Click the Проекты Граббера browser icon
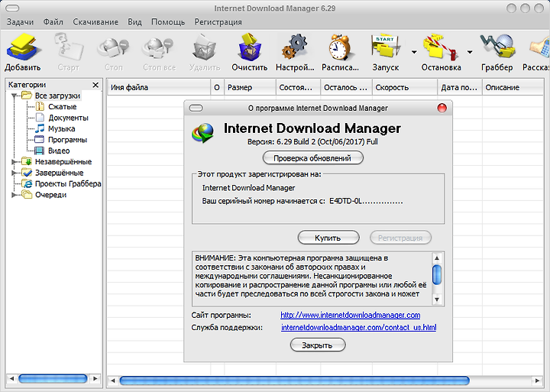The width and height of the screenshot is (550, 392). pyautogui.click(x=27, y=183)
